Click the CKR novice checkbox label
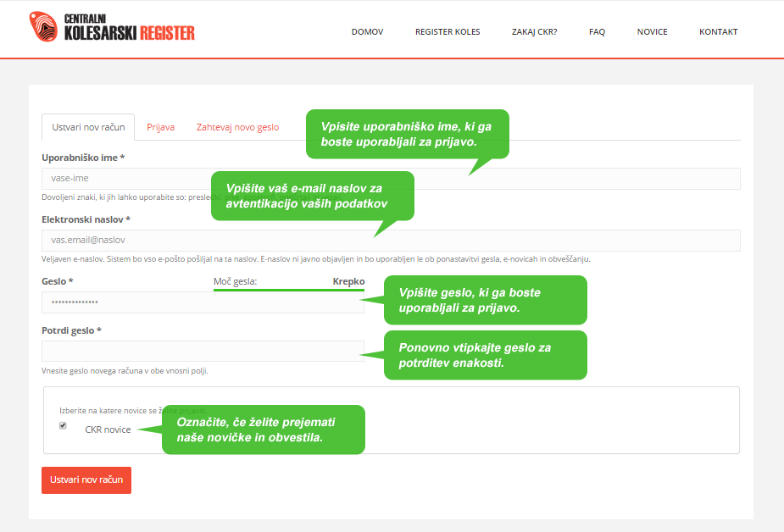The image size is (784, 532). [x=108, y=429]
